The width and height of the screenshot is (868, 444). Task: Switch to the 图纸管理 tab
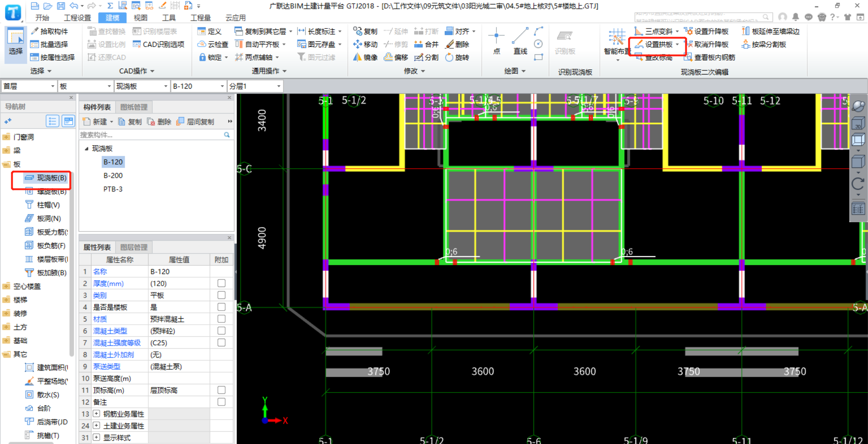[x=134, y=107]
